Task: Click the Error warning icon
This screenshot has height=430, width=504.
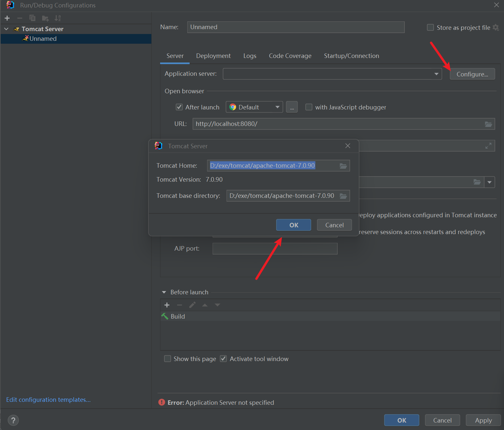Action: coord(162,402)
